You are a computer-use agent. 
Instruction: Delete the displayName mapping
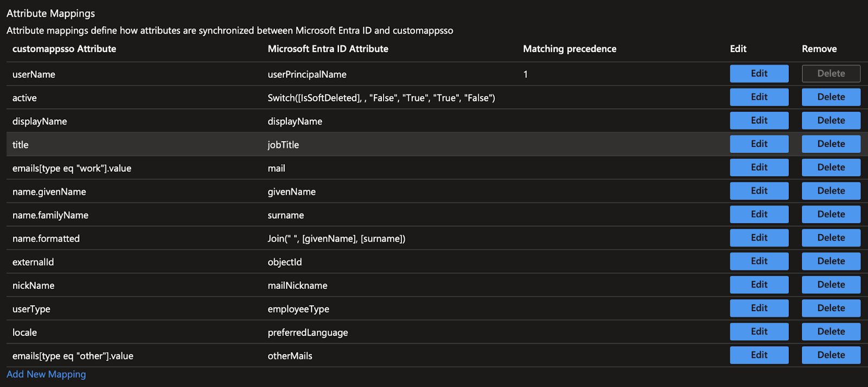831,120
